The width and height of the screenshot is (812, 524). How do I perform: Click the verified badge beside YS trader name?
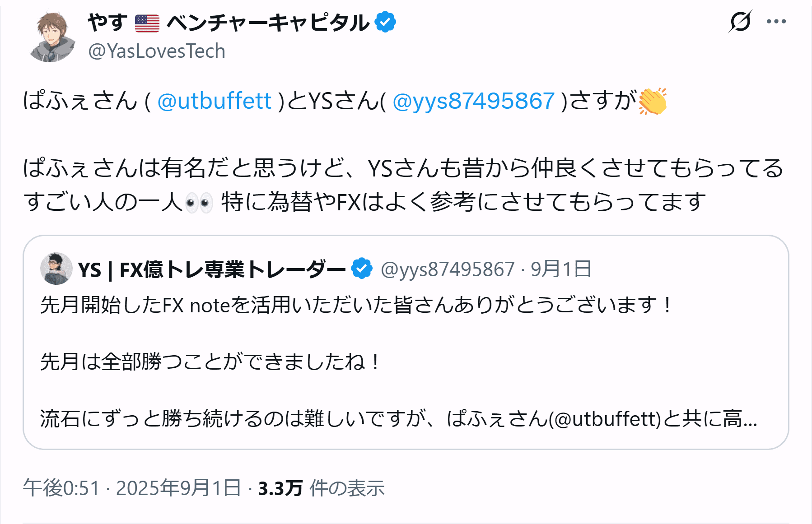point(362,269)
